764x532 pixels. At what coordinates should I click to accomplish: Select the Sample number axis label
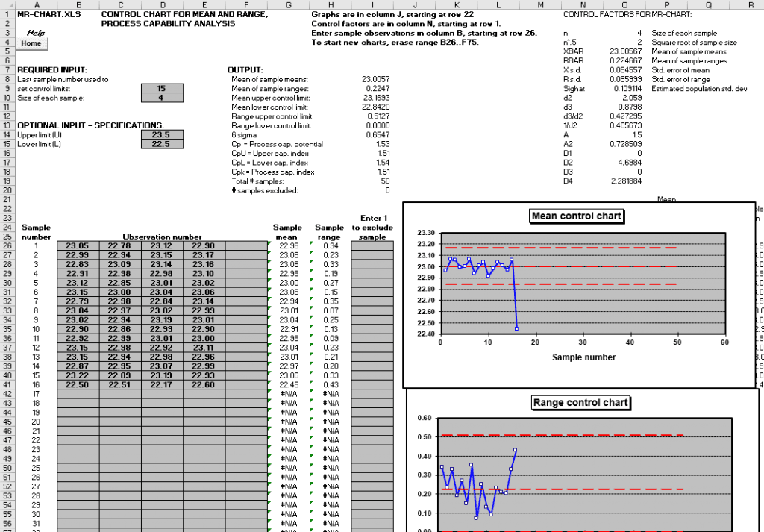(x=583, y=357)
